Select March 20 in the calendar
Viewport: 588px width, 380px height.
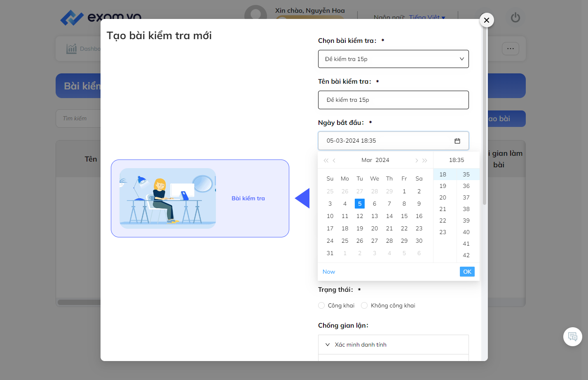click(375, 228)
